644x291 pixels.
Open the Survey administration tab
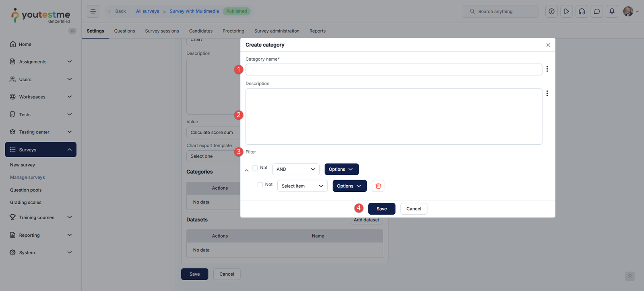coord(277,31)
